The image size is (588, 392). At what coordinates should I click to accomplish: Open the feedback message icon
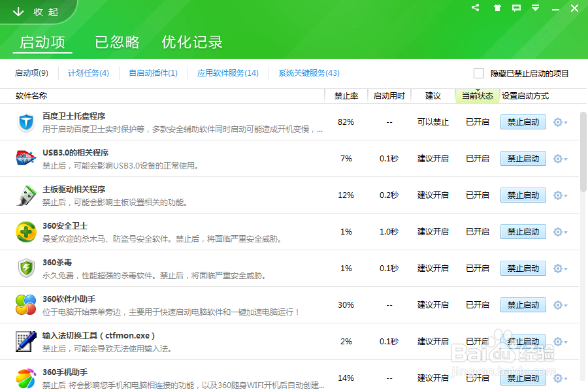(516, 8)
